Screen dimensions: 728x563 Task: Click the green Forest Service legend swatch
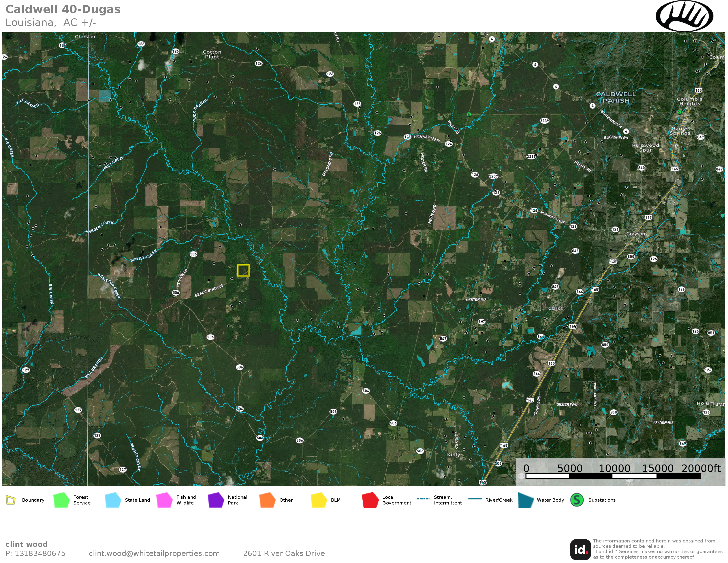(x=61, y=500)
